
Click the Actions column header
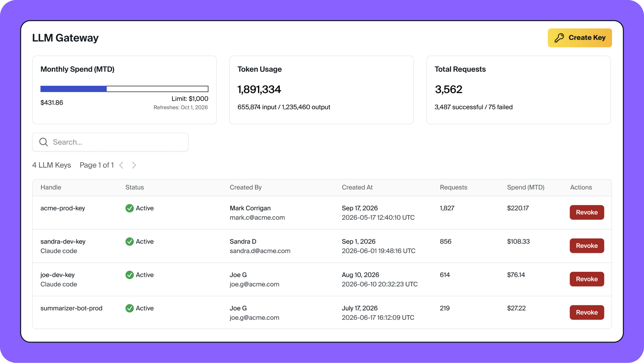(581, 187)
